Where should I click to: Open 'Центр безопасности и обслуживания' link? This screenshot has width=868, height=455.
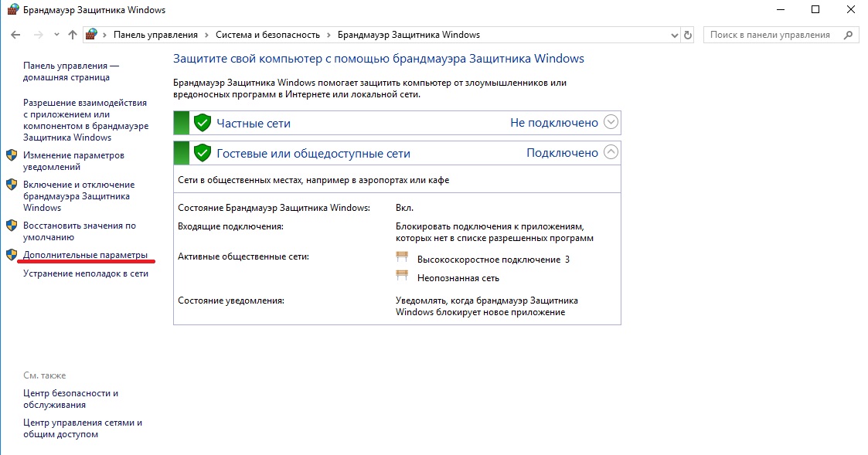pos(70,399)
